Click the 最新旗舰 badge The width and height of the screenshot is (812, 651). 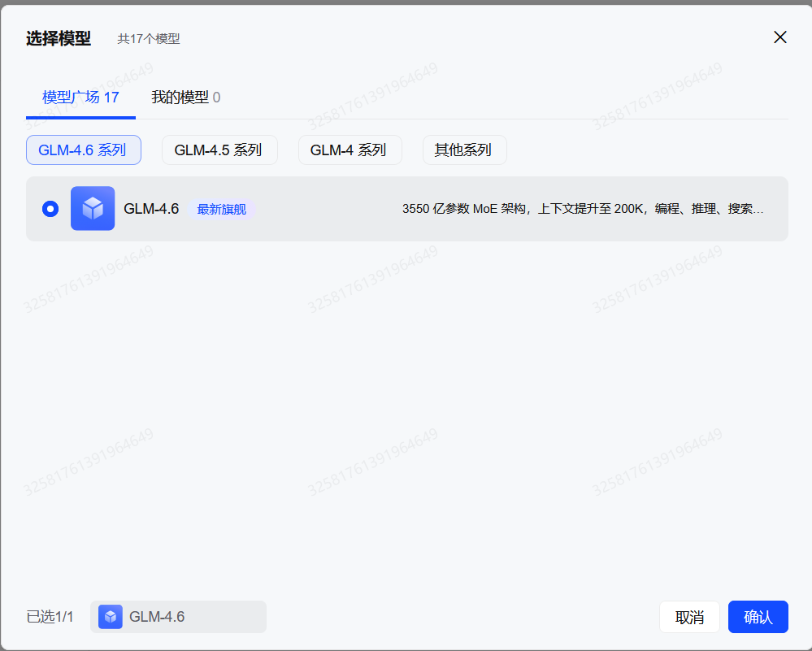pos(222,209)
